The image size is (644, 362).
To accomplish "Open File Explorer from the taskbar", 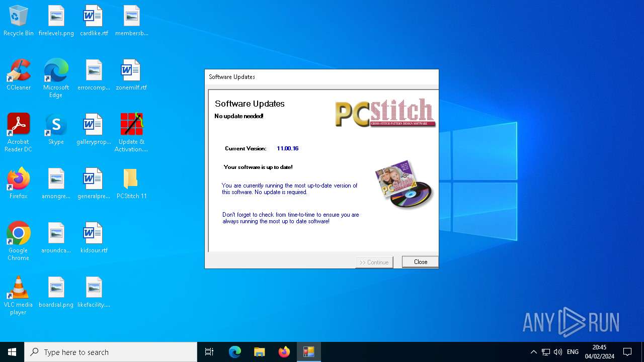I will coord(260,352).
